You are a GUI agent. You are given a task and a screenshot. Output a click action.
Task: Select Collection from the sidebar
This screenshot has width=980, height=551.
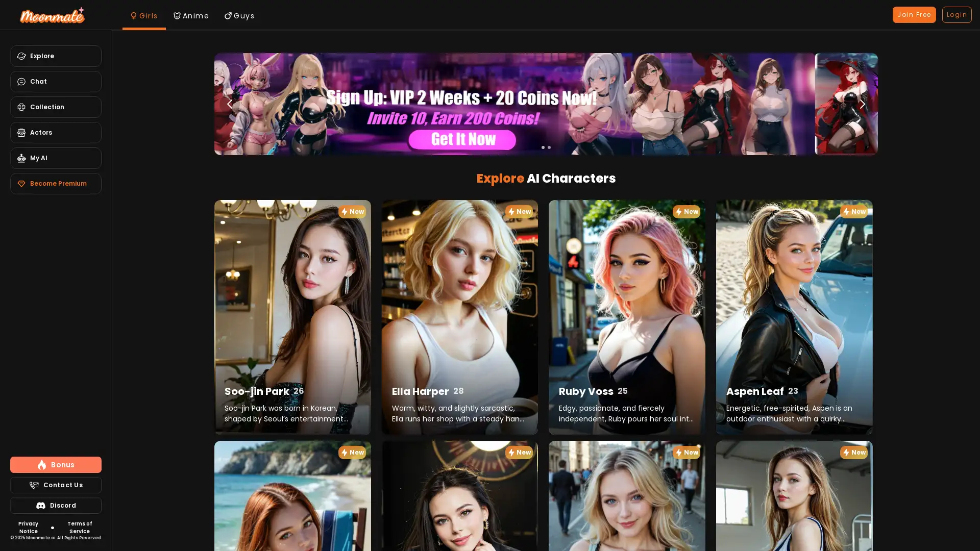(x=56, y=107)
